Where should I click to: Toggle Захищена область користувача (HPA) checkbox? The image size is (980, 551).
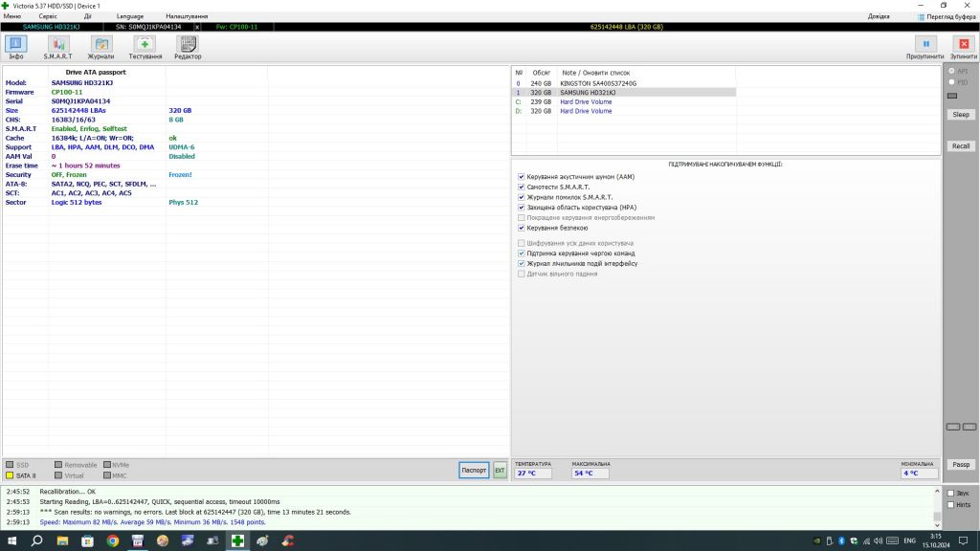point(522,208)
